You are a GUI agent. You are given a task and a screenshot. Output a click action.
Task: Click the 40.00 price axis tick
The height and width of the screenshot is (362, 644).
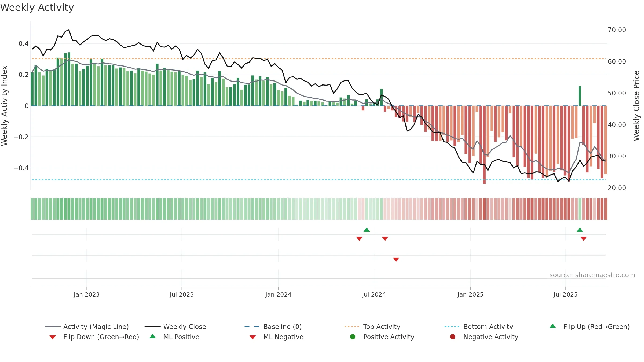click(617, 125)
